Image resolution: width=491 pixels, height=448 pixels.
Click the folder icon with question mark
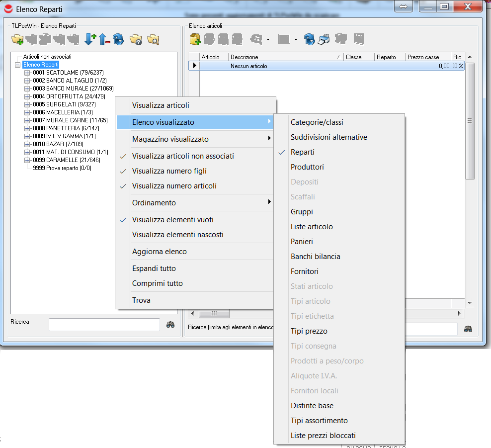point(136,40)
